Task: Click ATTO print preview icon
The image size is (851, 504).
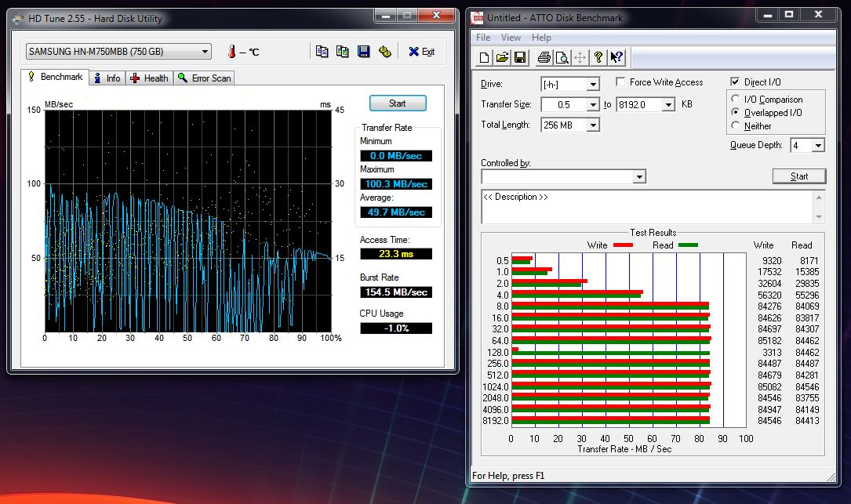Action: point(562,57)
